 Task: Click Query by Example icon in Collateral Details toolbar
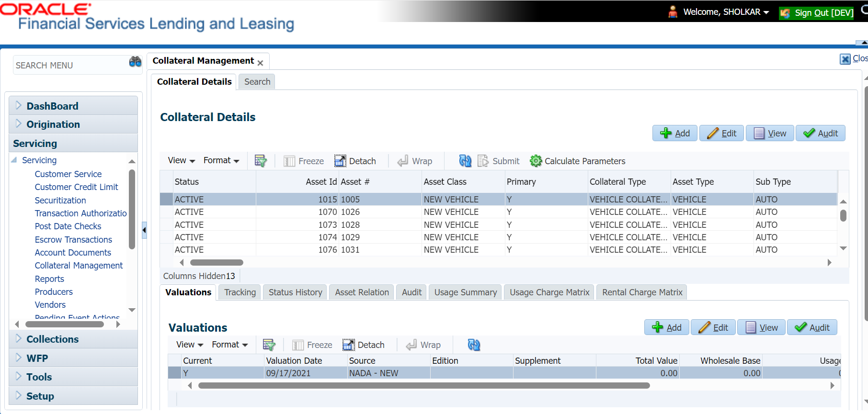pos(261,161)
